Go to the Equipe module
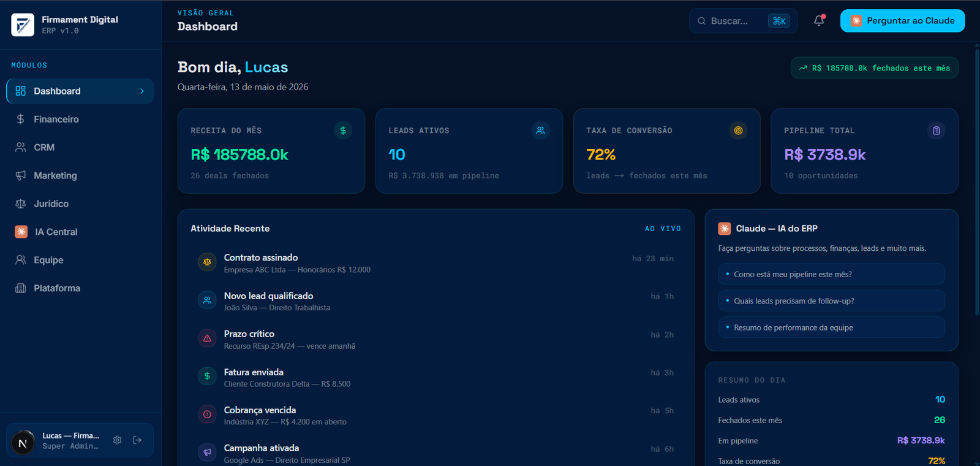 pos(80,260)
